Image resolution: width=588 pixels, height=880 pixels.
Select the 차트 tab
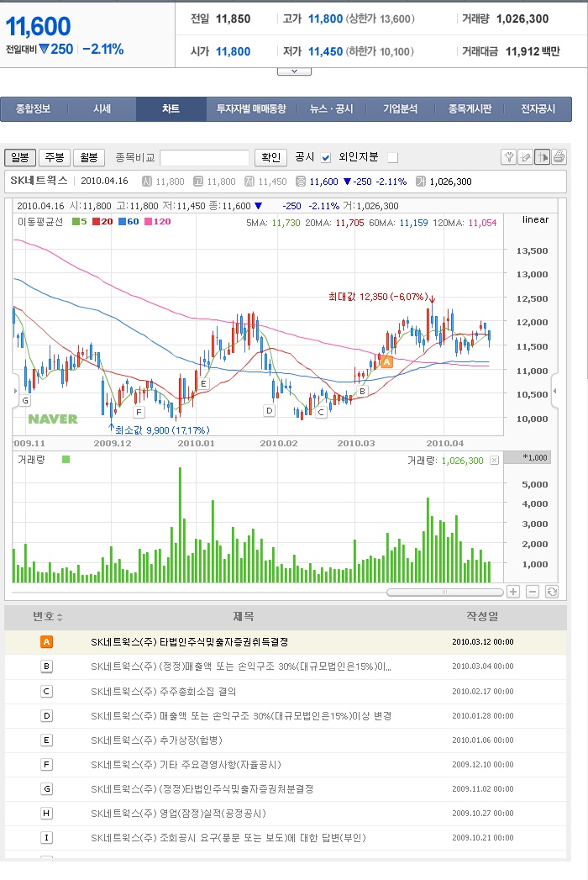(171, 109)
